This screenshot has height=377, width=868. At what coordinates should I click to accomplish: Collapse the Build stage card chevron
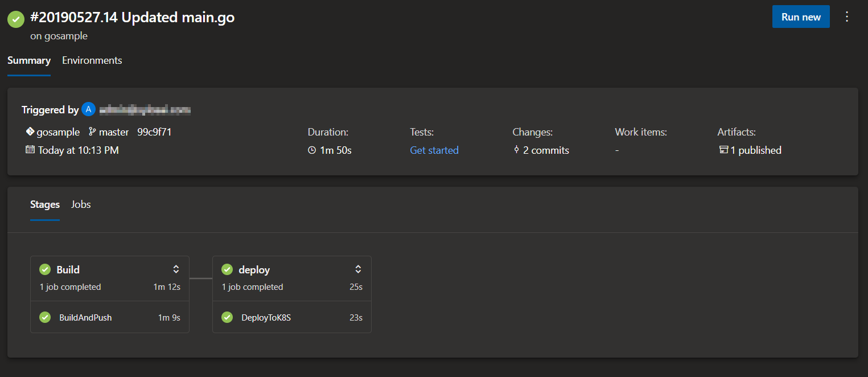click(176, 269)
